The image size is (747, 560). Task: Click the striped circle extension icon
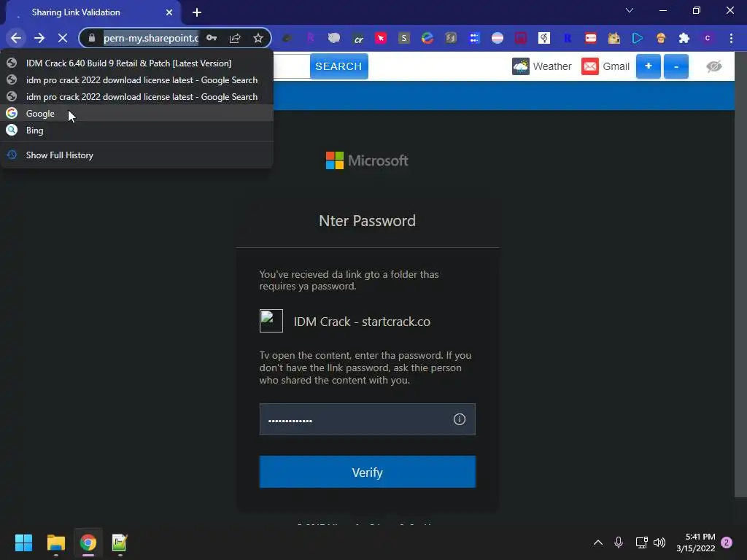498,38
